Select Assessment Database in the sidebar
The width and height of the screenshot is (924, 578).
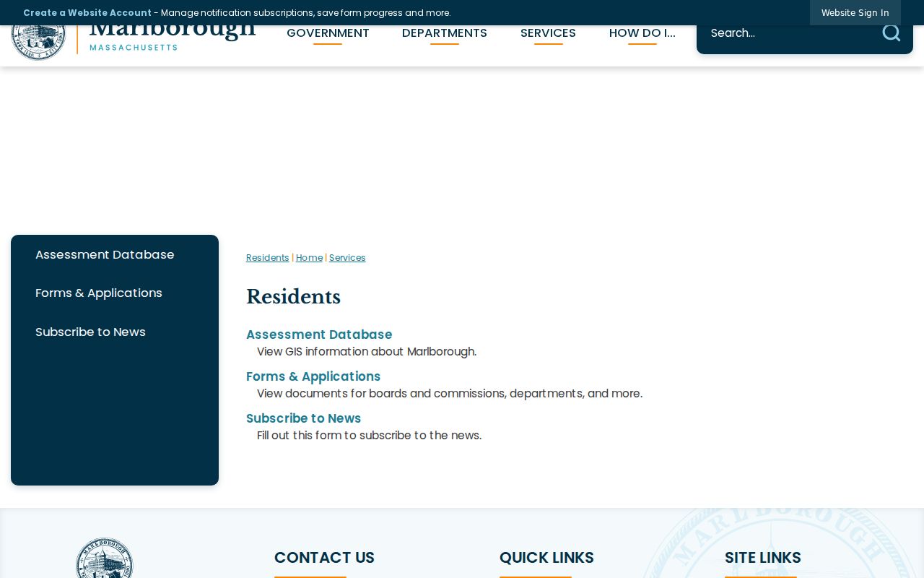point(105,254)
